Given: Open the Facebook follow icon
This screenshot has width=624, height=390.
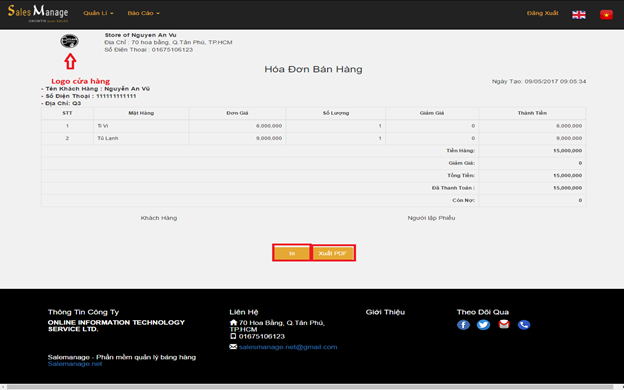Looking at the screenshot, I should (x=463, y=325).
